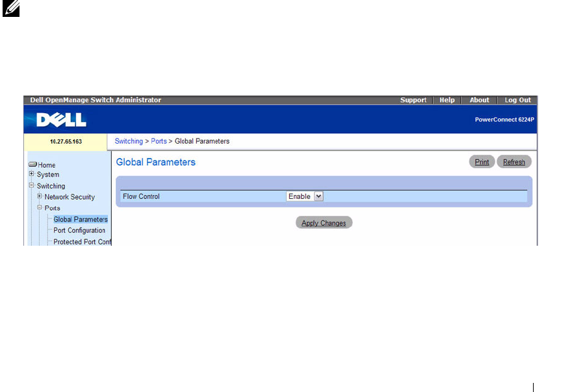The image size is (585, 392).
Task: Expand the System tree node
Action: (x=32, y=174)
